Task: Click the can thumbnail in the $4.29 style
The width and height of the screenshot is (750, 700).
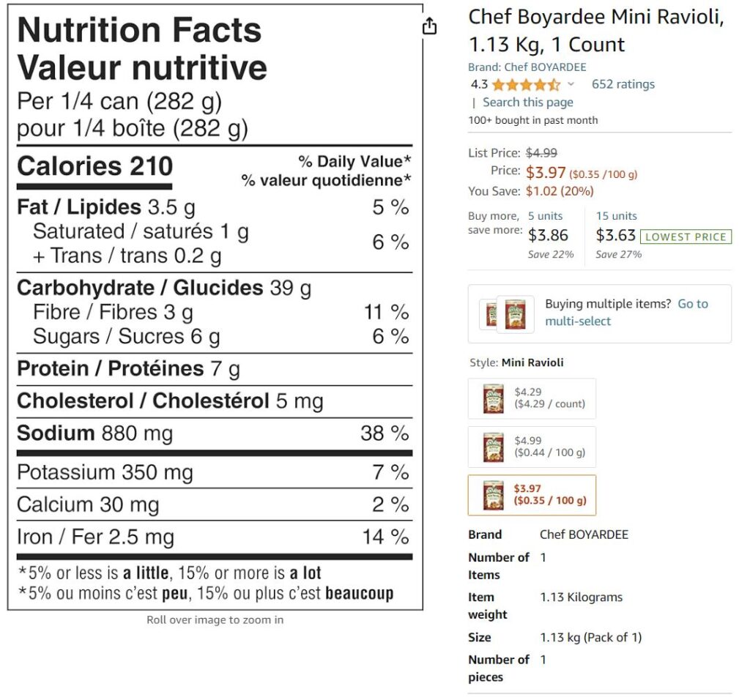Action: coord(494,399)
